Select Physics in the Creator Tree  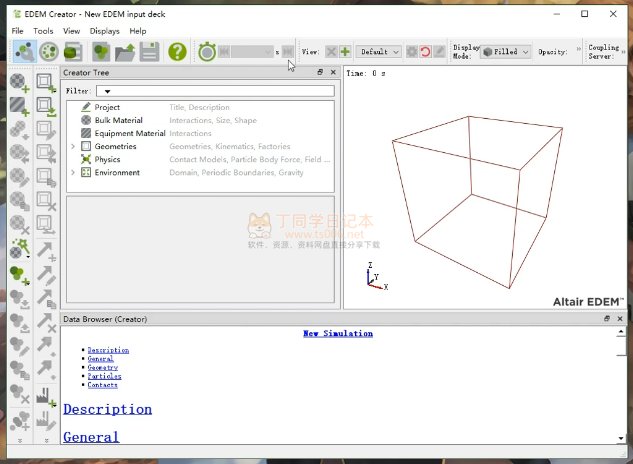(x=107, y=160)
